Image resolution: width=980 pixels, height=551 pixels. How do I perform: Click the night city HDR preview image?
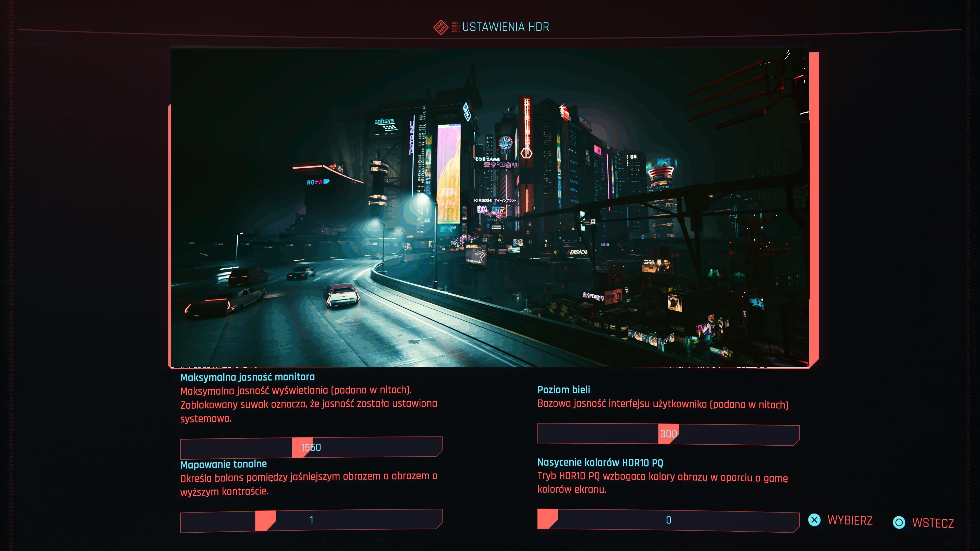(490, 207)
